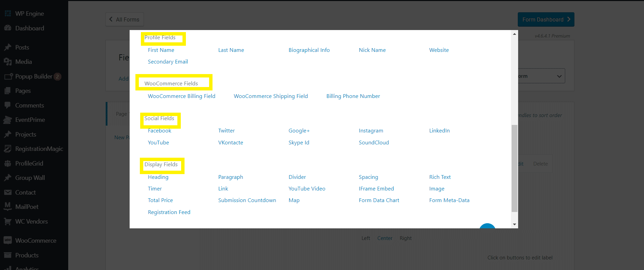Add the Website profile field
The image size is (644, 270).
click(x=439, y=50)
